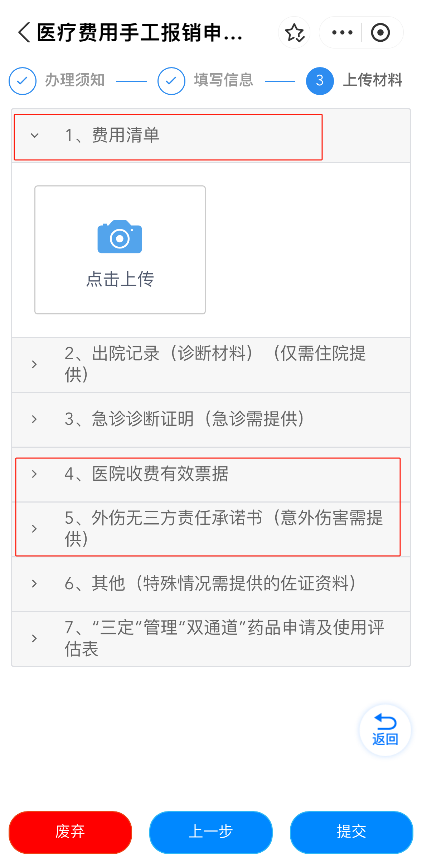The height and width of the screenshot is (867, 422).
Task: Expand 6、其他 supporting materials section
Action: tap(211, 584)
